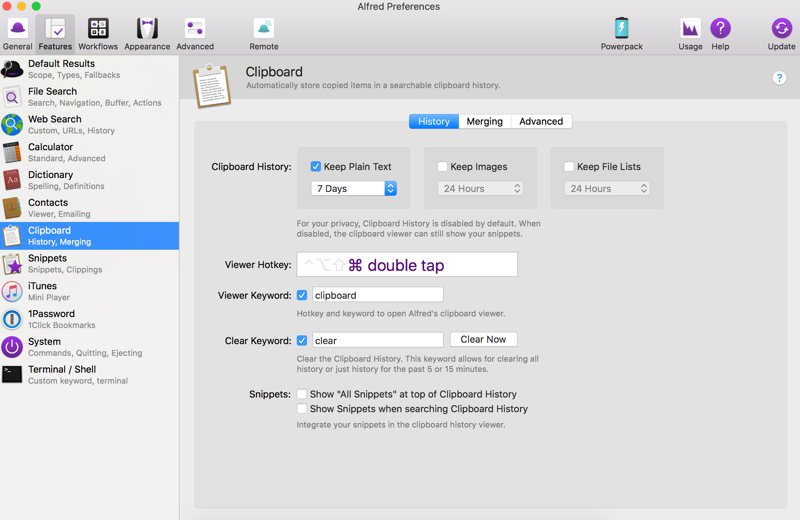Select 1Password in the sidebar
This screenshot has width=800, height=520.
point(89,319)
